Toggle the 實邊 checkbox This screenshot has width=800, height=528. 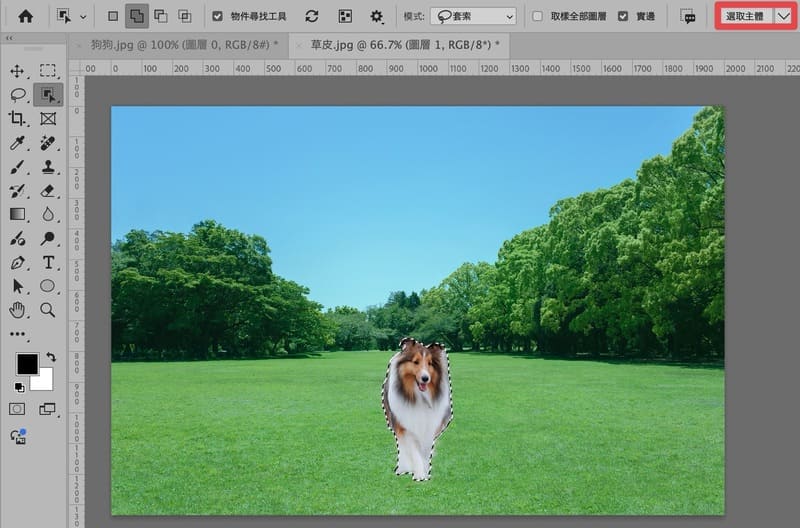(x=623, y=16)
